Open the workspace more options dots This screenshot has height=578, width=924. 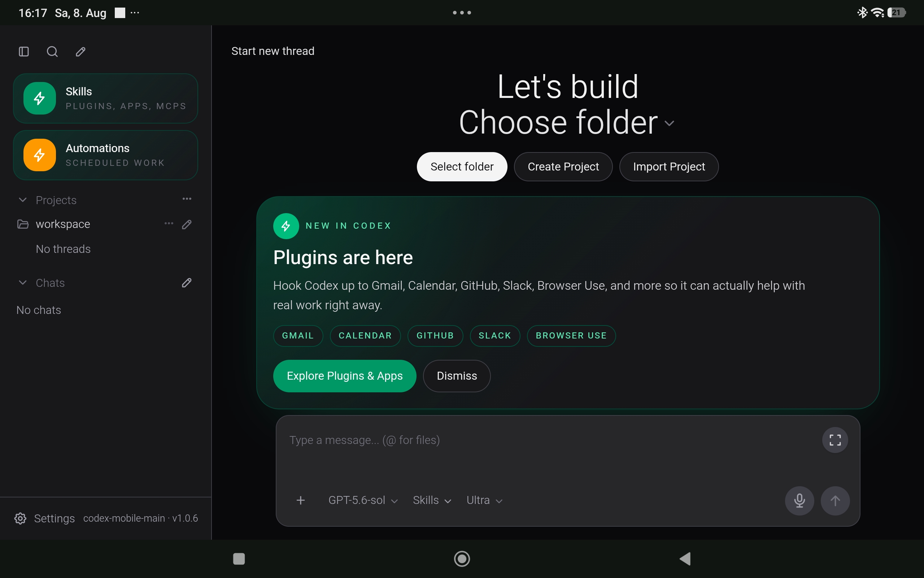(169, 224)
